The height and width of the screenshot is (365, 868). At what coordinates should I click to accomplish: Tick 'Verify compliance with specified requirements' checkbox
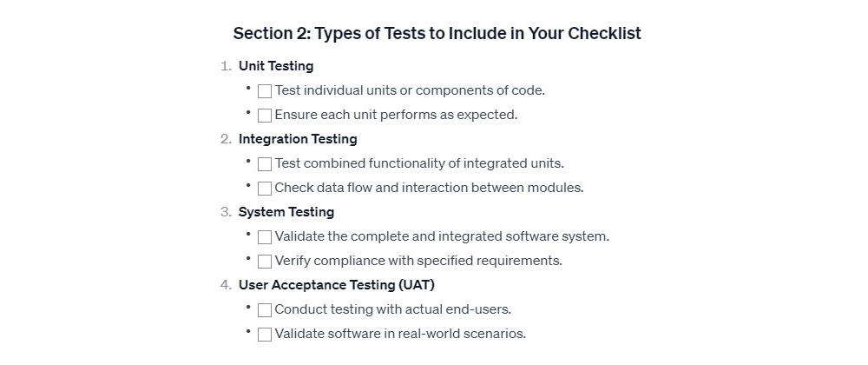[x=265, y=262]
